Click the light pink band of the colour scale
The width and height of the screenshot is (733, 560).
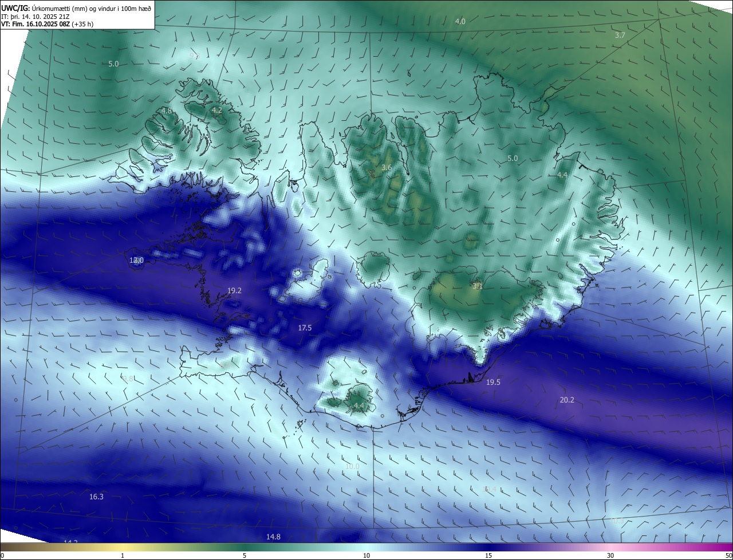coord(610,547)
